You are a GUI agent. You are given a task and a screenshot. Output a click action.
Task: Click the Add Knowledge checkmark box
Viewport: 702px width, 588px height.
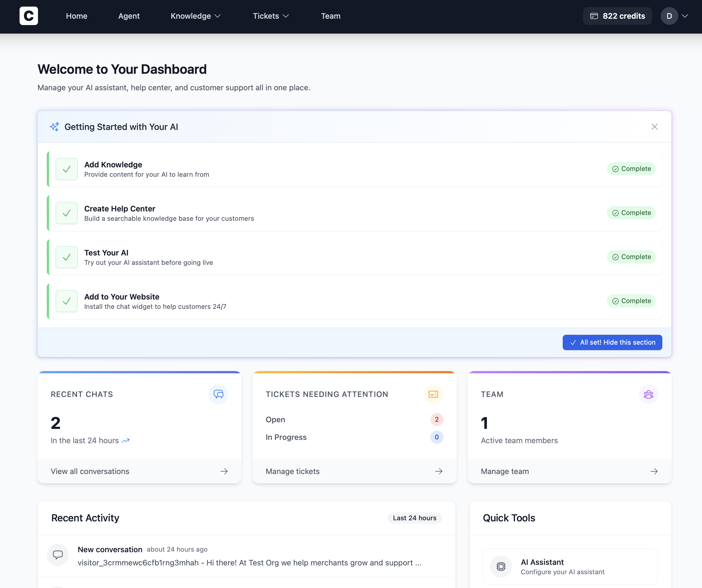point(67,169)
